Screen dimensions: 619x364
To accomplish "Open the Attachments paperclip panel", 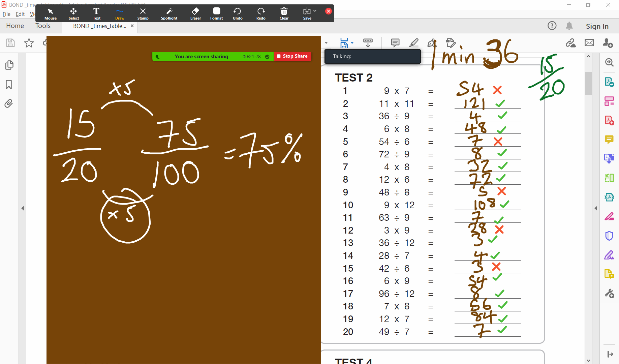I will 9,103.
